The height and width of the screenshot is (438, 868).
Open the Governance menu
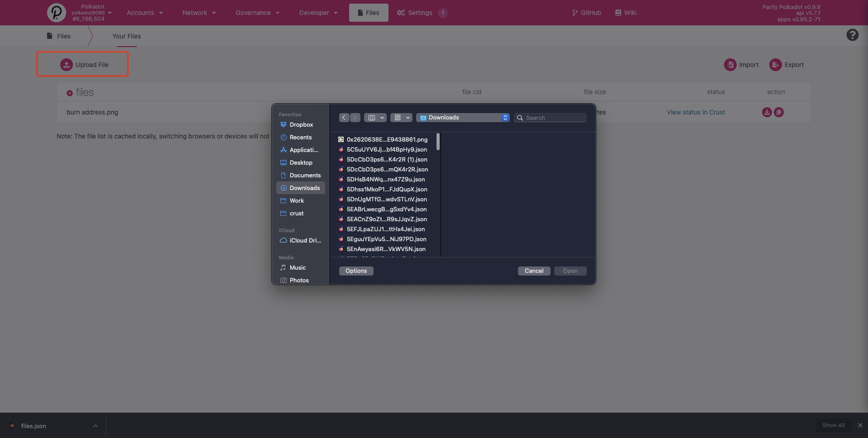tap(257, 13)
